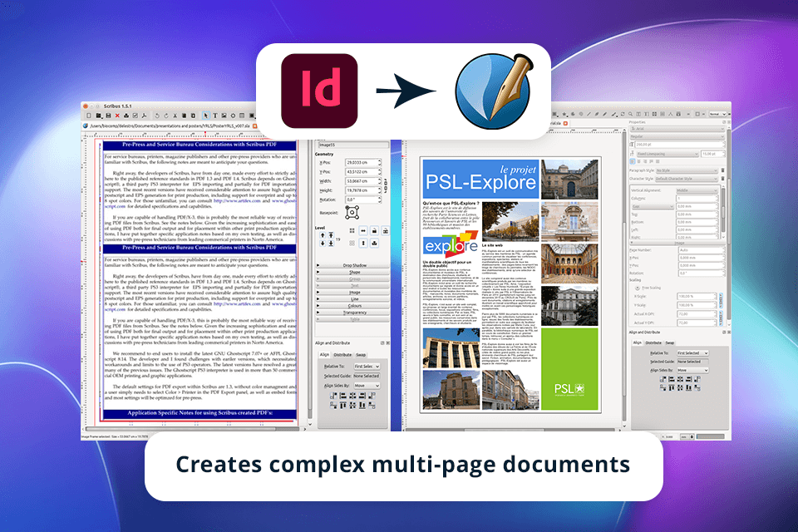Click Print icon in left Scribus toolbar
Viewport: 798px width, 532px height.
point(126,116)
